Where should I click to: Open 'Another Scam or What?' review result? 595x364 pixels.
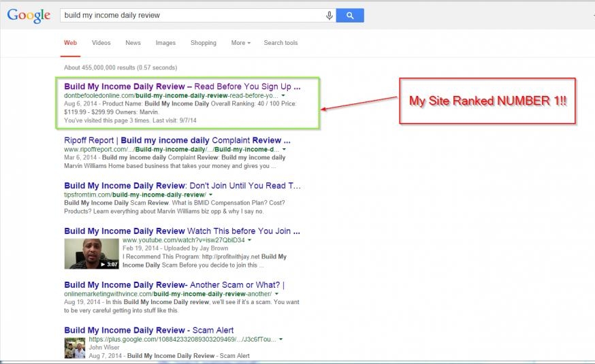pos(174,285)
